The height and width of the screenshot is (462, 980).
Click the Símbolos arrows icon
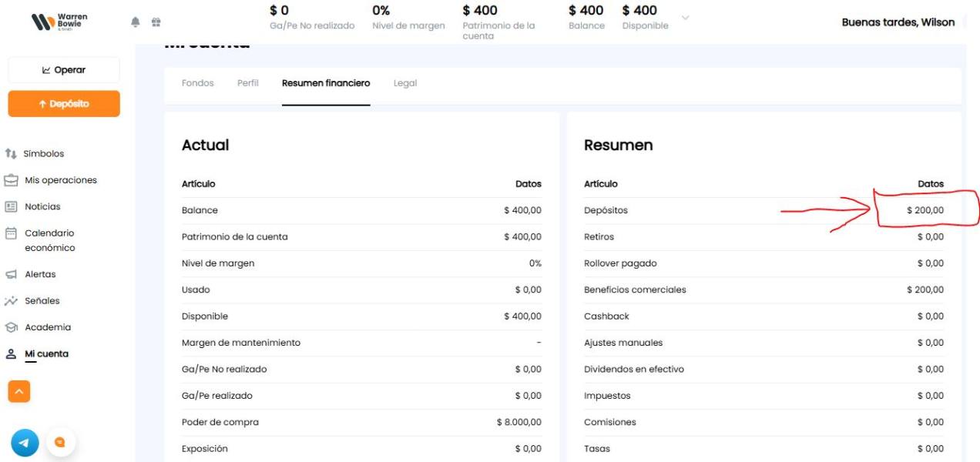pyautogui.click(x=11, y=154)
